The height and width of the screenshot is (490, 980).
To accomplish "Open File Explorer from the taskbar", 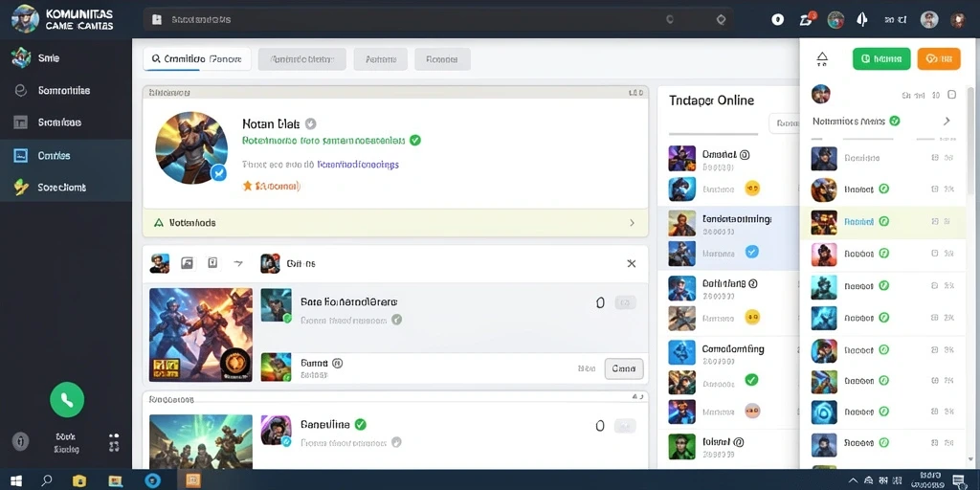I will [79, 480].
